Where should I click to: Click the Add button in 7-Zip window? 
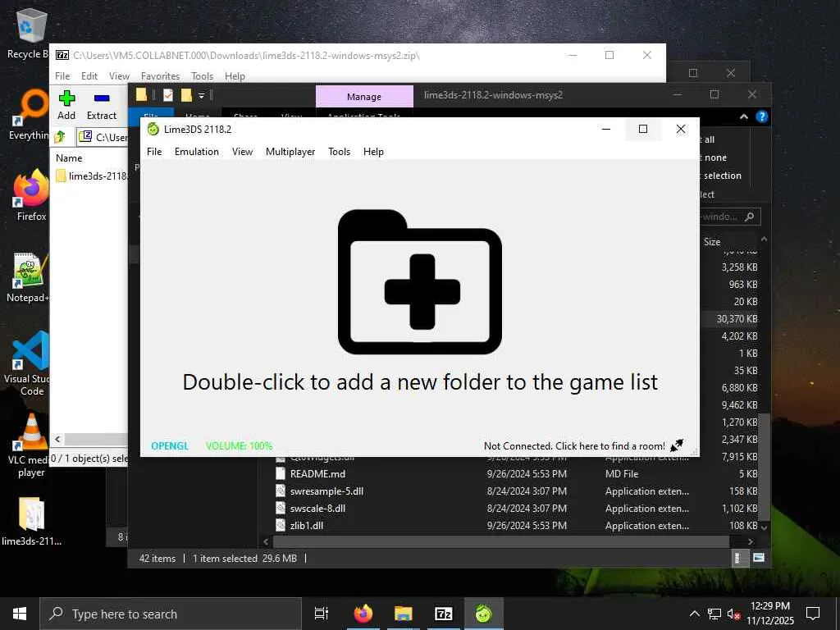pos(66,106)
